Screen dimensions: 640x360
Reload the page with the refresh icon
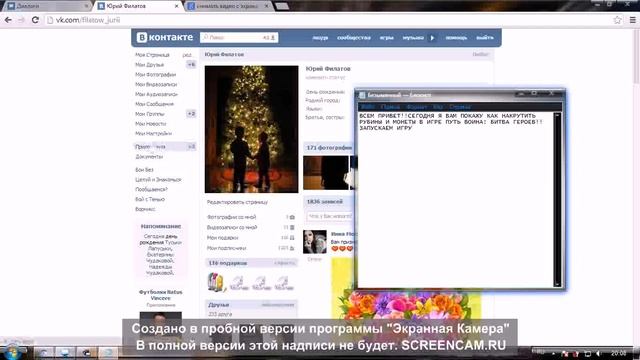pos(36,20)
